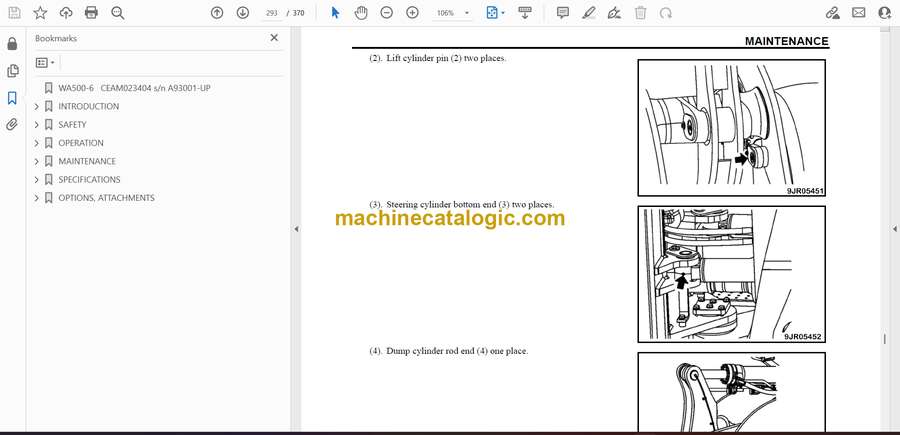Collapse the navigation pane using the divider arrow

[295, 229]
